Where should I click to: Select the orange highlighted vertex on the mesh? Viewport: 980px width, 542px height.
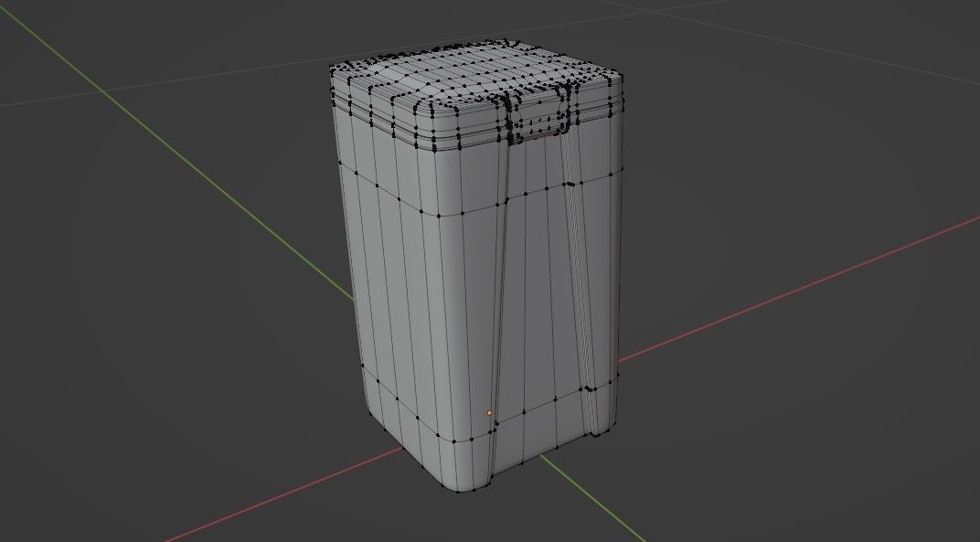489,413
